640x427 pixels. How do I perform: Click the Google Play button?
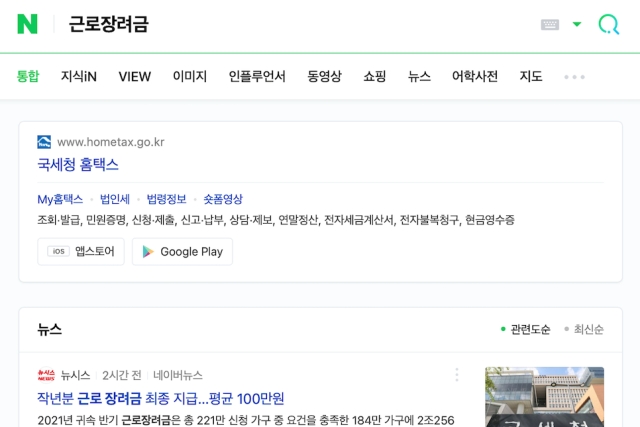click(182, 251)
